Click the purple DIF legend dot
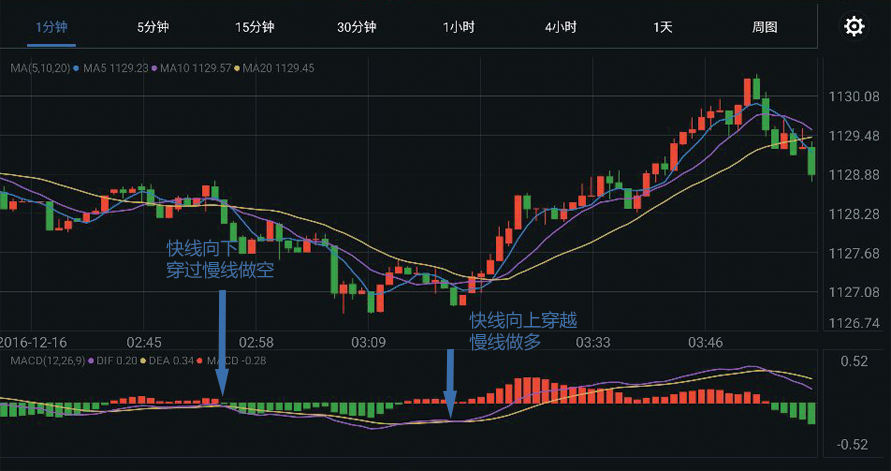 click(x=93, y=360)
